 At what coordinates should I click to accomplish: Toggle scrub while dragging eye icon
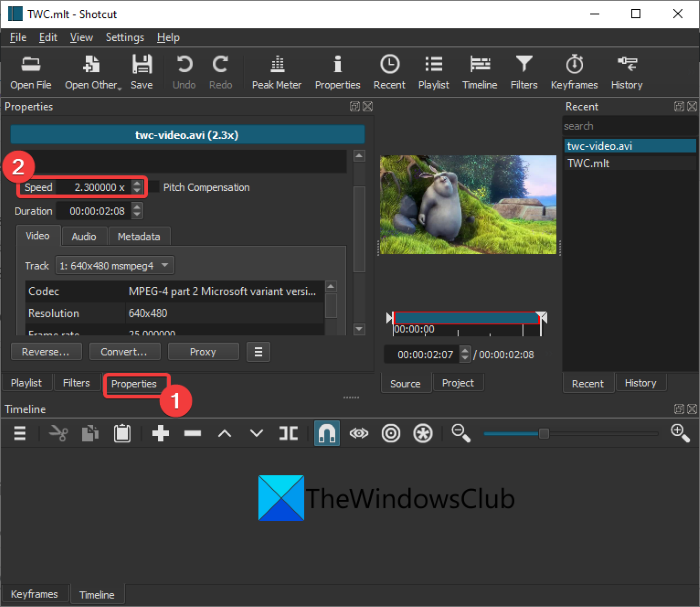tap(359, 433)
